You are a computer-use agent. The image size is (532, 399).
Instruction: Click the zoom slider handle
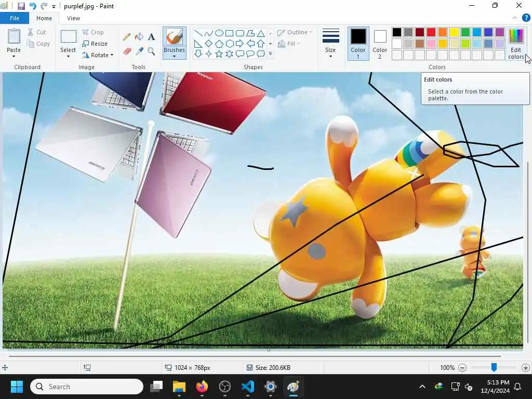pos(494,367)
